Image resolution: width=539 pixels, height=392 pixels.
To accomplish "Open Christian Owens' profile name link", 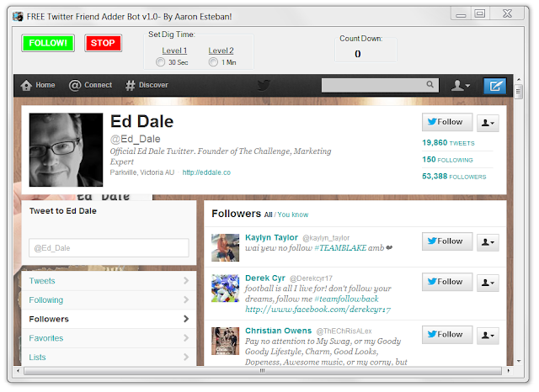I will click(278, 331).
